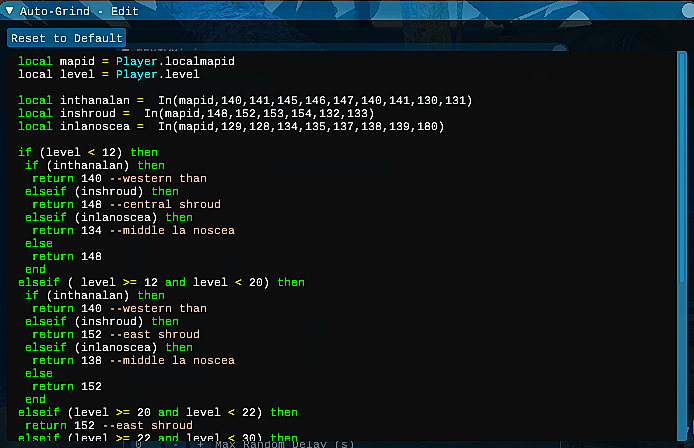
Task: Click the Auto-Grind - Edit title bar
Action: 300,10
